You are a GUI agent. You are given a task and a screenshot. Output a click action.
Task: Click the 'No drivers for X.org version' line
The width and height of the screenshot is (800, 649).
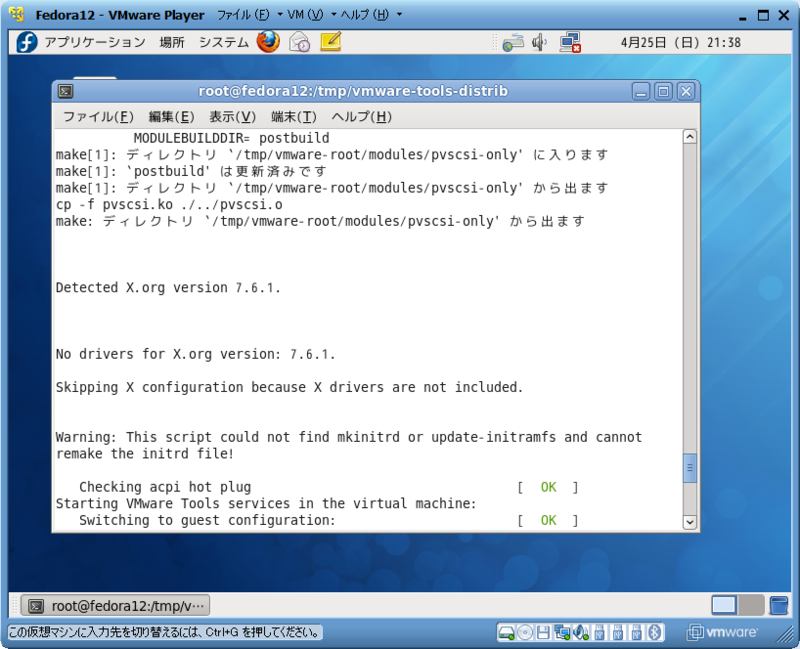195,354
